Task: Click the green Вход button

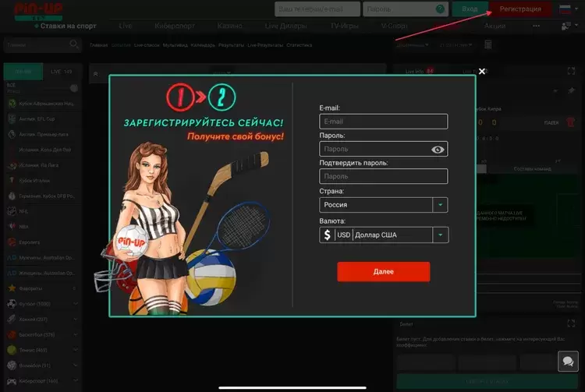Action: (470, 9)
